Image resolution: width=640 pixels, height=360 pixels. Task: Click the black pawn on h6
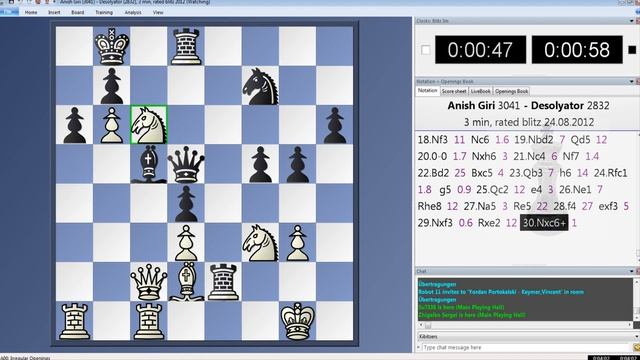click(334, 125)
